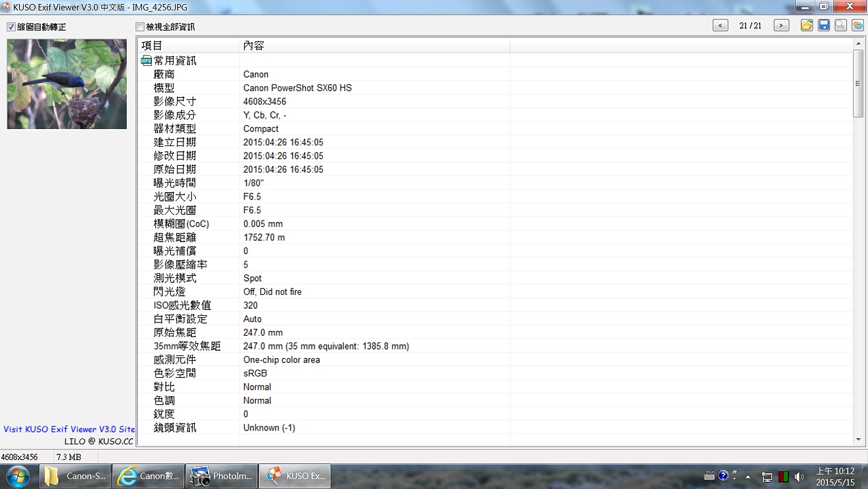
Task: Select the 銳度 row
Action: tap(495, 414)
